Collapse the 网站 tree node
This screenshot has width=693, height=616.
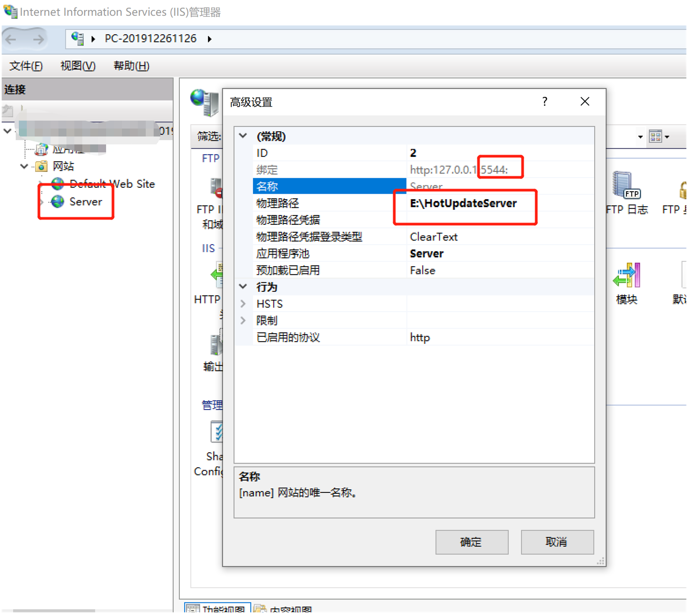click(x=24, y=167)
